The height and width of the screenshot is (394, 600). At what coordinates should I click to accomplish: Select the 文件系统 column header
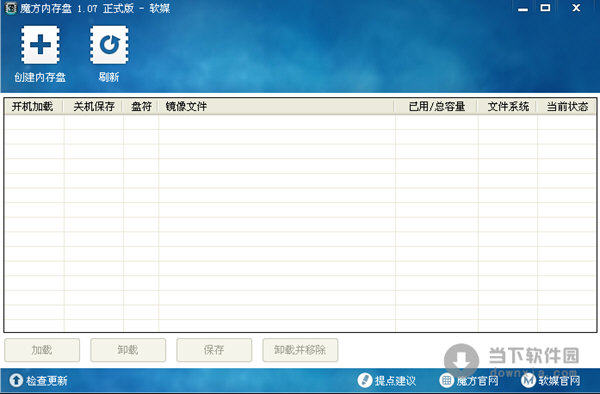507,106
